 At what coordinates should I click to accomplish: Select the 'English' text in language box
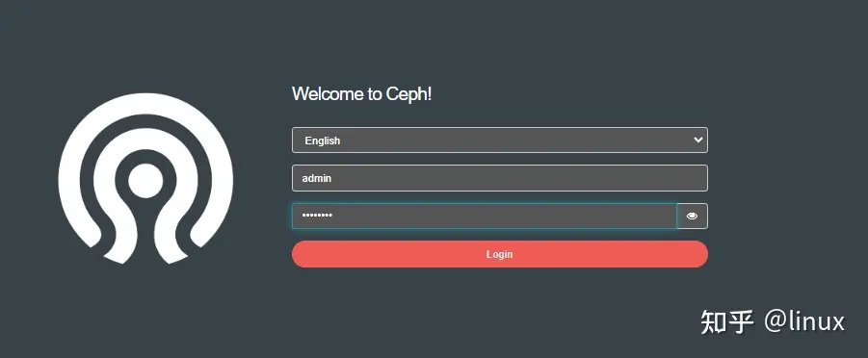(322, 141)
